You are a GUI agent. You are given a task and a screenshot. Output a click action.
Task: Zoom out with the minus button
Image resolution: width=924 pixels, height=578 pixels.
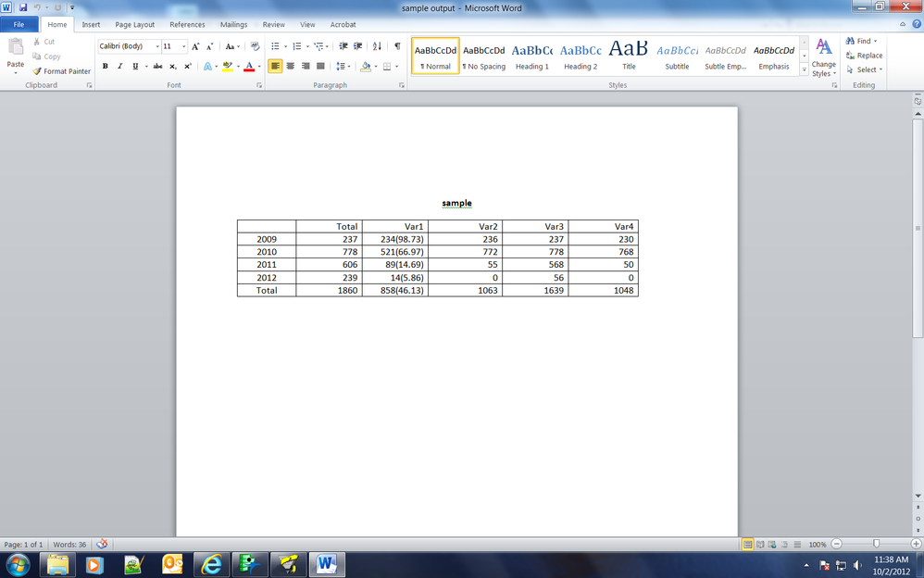point(836,544)
